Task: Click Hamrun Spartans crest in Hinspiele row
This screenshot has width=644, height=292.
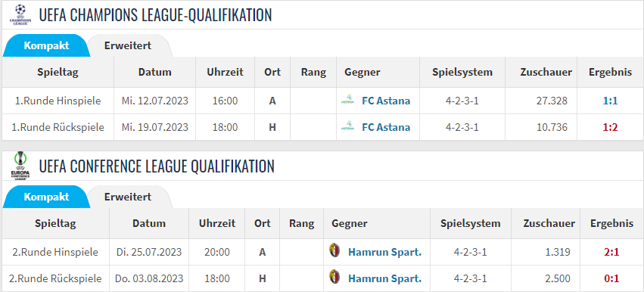Action: click(x=334, y=251)
